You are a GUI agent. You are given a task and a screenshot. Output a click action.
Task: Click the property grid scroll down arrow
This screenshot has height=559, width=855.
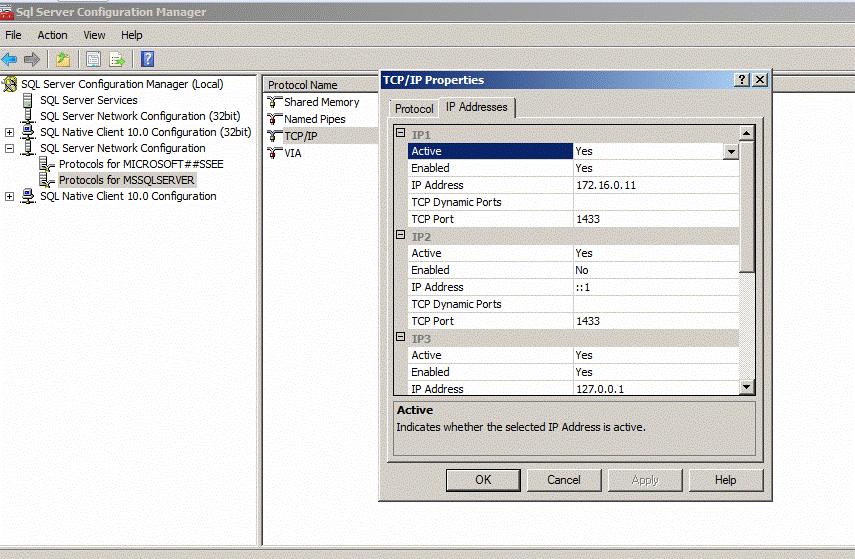[746, 387]
